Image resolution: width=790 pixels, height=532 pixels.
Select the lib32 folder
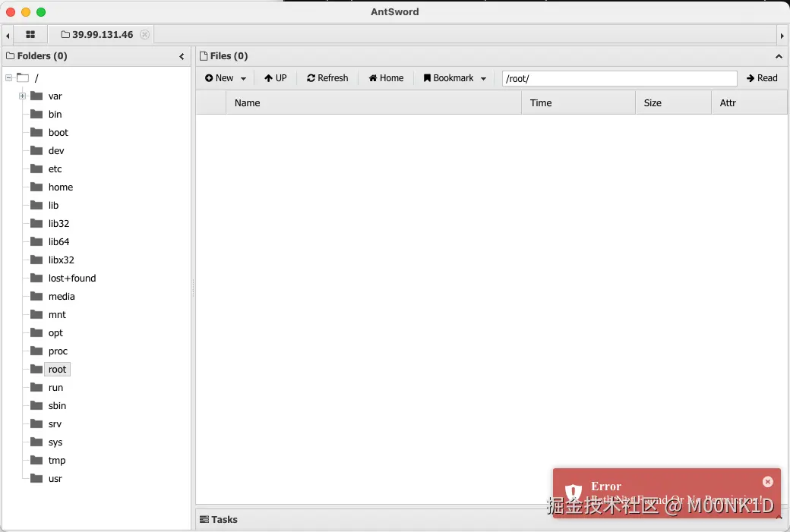(58, 223)
